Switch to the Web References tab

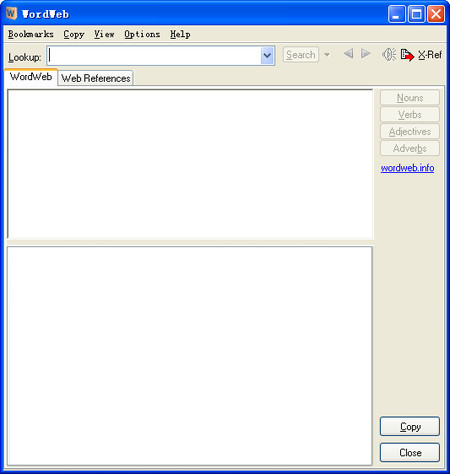click(96, 78)
